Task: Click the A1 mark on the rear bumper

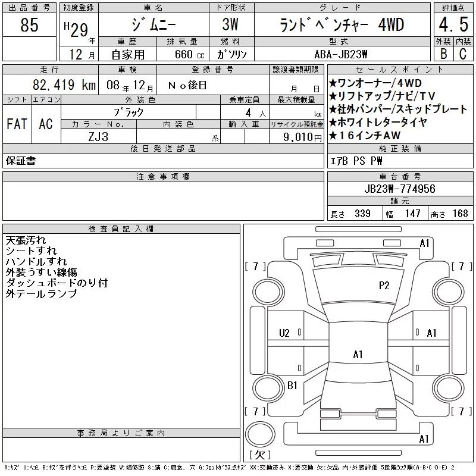Action: pyautogui.click(x=424, y=439)
